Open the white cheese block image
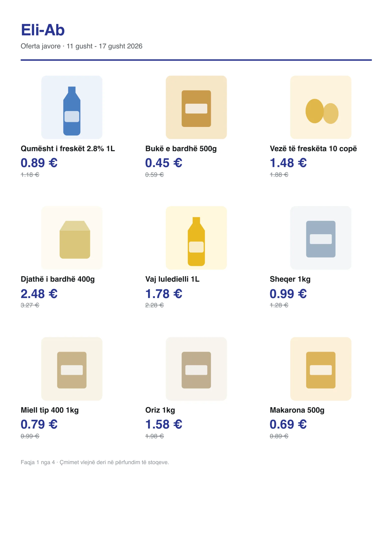This screenshot has width=392, height=555. pyautogui.click(x=72, y=238)
